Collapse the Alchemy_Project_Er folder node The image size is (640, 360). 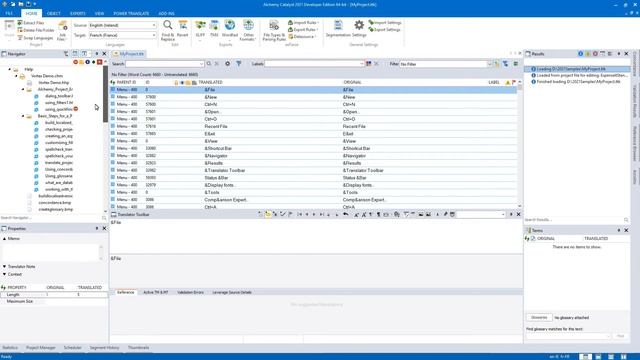(23, 89)
